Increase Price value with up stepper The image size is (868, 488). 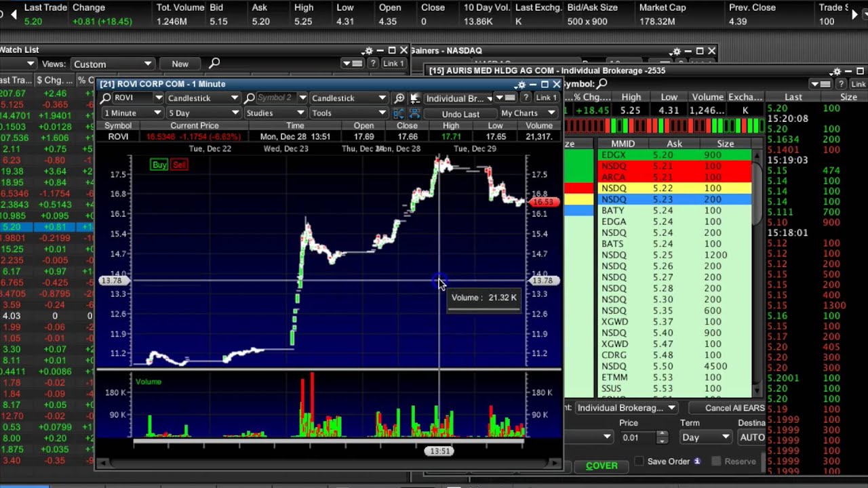(663, 434)
